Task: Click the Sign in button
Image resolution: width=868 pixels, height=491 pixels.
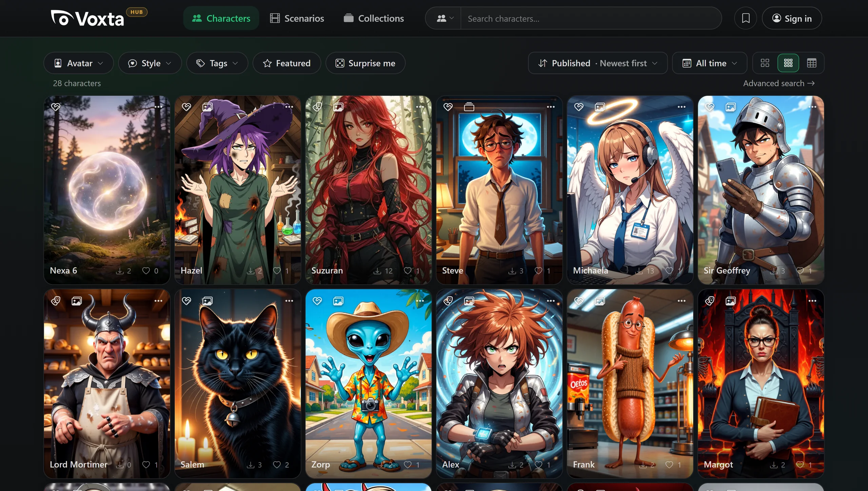Action: 792,18
